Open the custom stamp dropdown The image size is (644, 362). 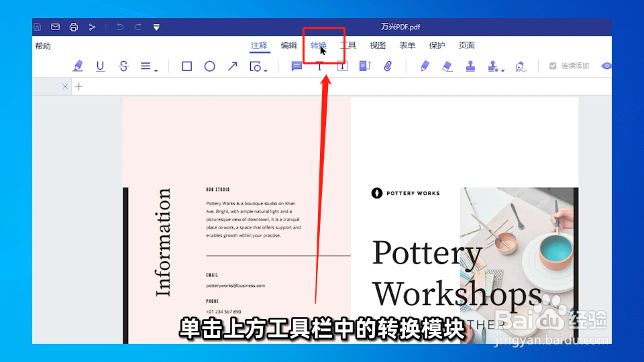[x=496, y=66]
